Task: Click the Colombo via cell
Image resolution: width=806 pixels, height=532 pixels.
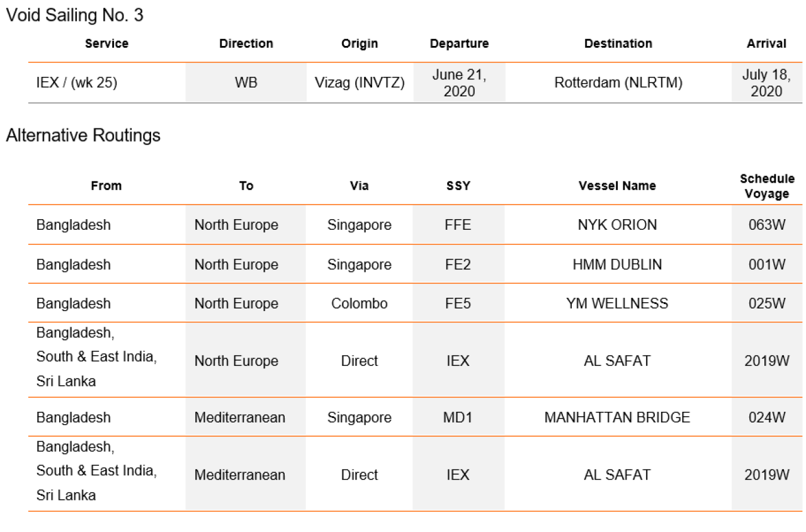Action: [360, 303]
